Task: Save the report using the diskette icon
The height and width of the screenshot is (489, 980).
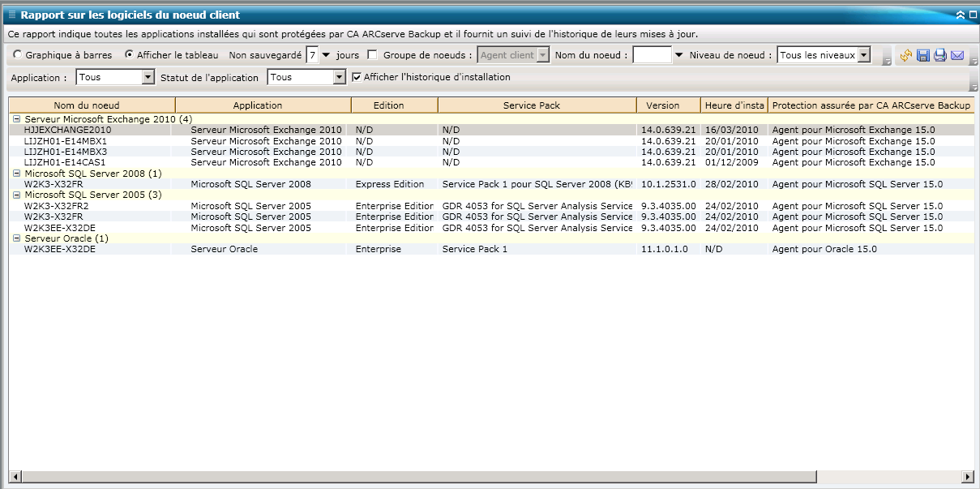Action: coord(922,55)
